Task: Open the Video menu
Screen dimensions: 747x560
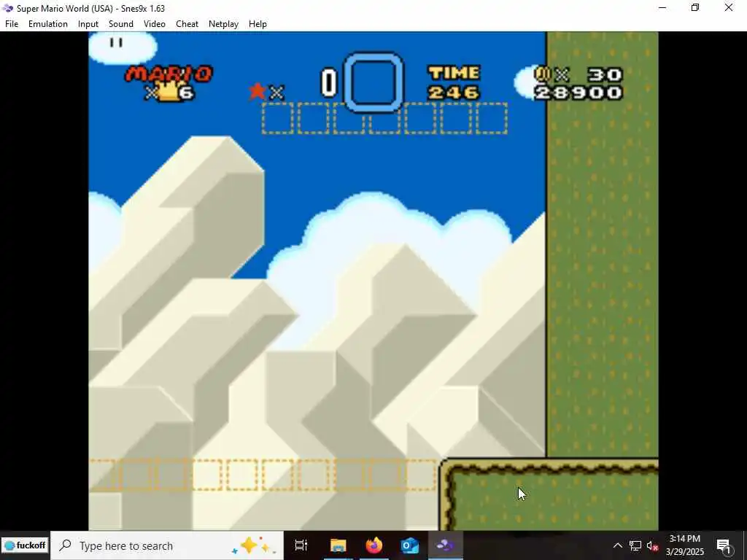Action: tap(155, 24)
